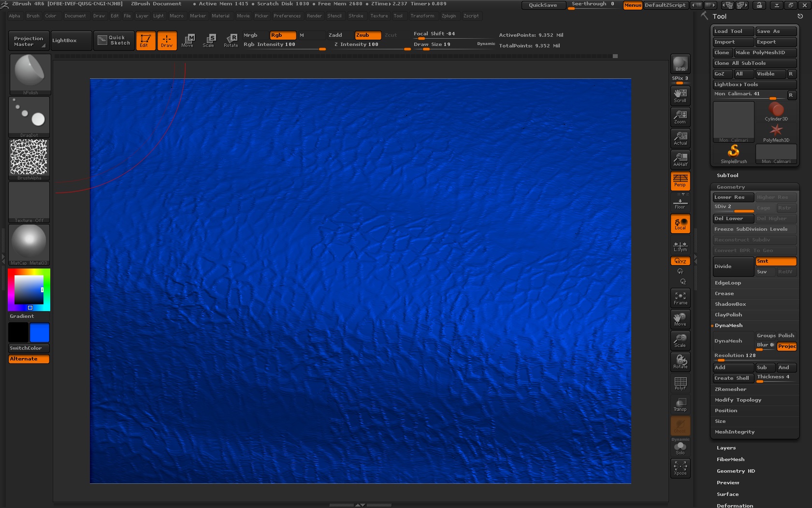
Task: Click the Frame mesh icon
Action: click(680, 298)
